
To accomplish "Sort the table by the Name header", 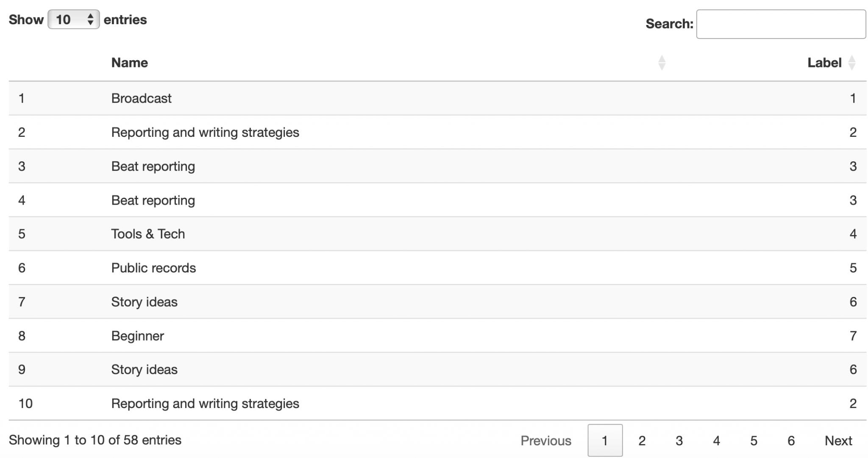I will (130, 63).
